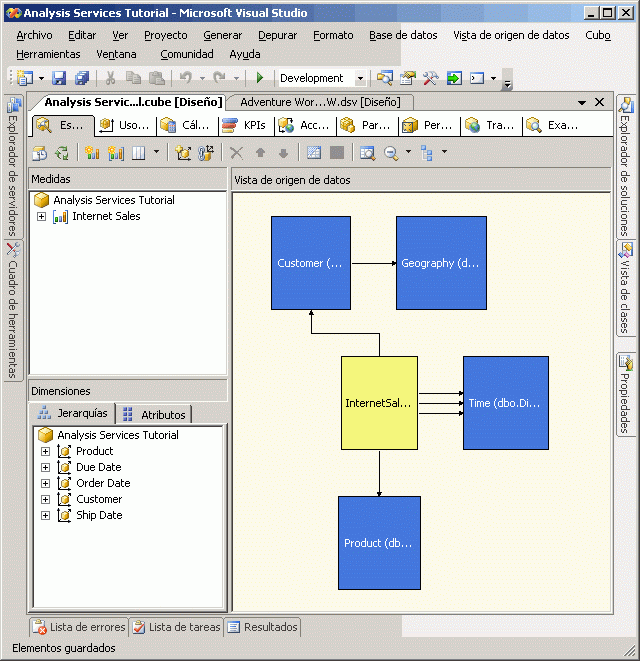Click the Add Cube Dimension icon
The image size is (640, 661).
pyautogui.click(x=183, y=153)
